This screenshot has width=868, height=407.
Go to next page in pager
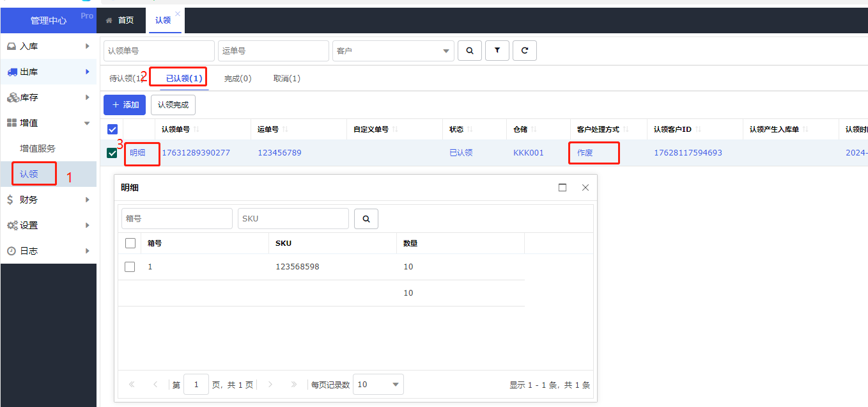[270, 385]
